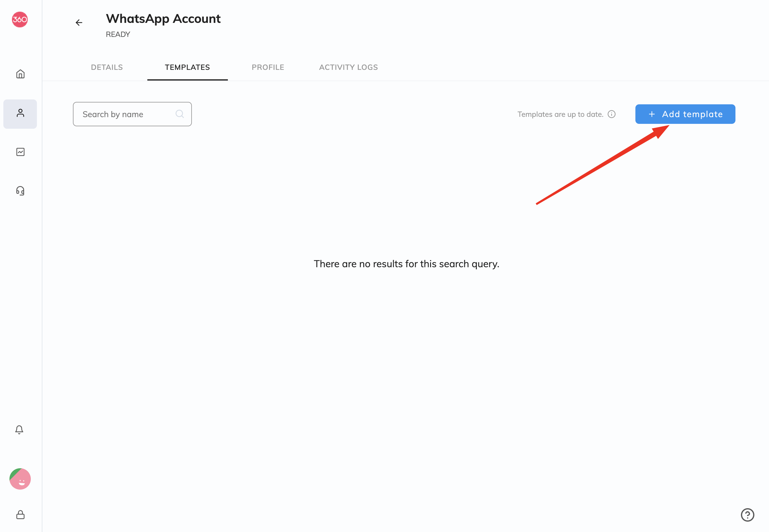The height and width of the screenshot is (532, 769).
Task: Open the support headset sidebar icon
Action: tap(20, 191)
